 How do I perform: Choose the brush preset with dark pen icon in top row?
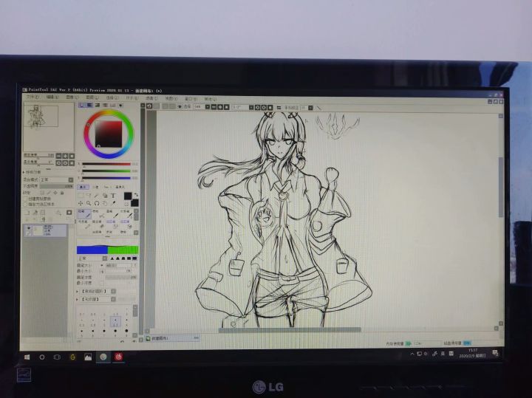(x=114, y=214)
